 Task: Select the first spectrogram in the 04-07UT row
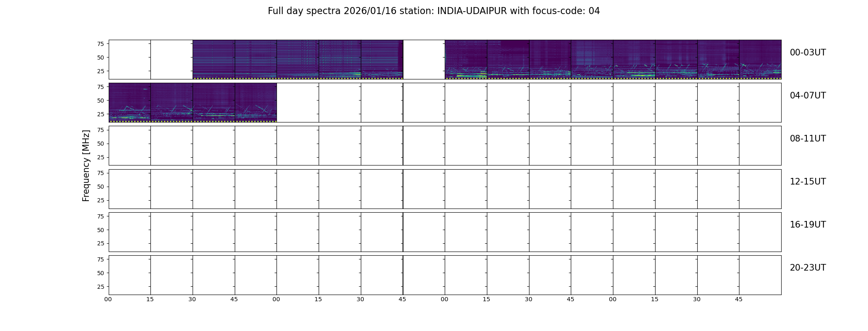[x=130, y=103]
